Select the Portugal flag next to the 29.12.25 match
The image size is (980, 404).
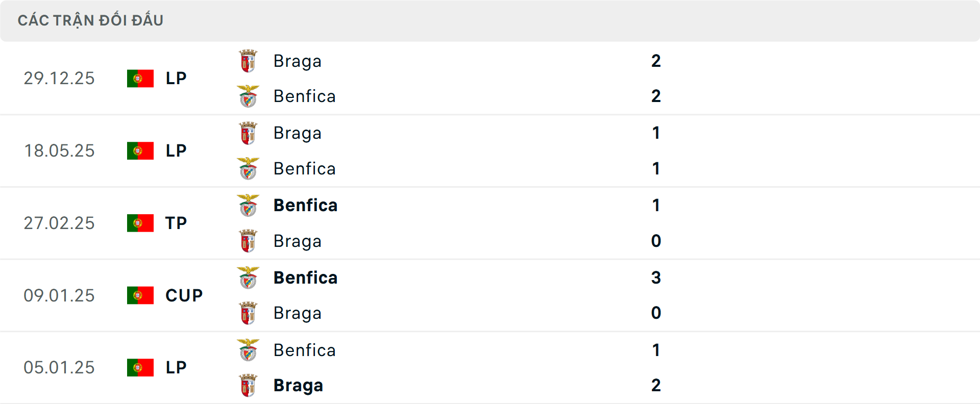pos(140,78)
